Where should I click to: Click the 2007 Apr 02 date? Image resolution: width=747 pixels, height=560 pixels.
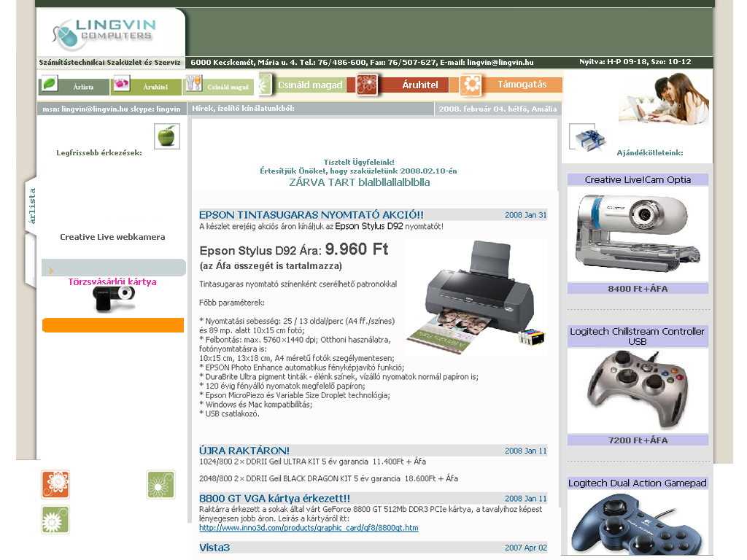point(525,548)
